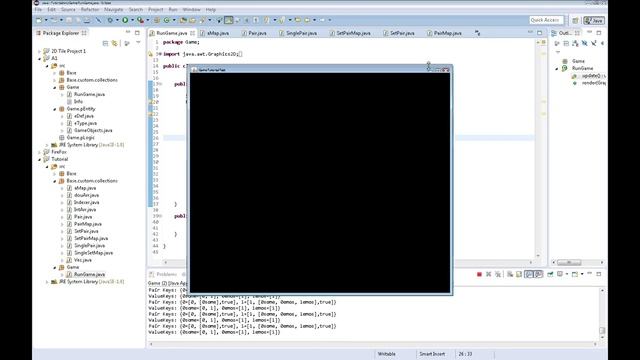Switch to the aMap.java editor tab
The width and height of the screenshot is (640, 360).
point(215,33)
